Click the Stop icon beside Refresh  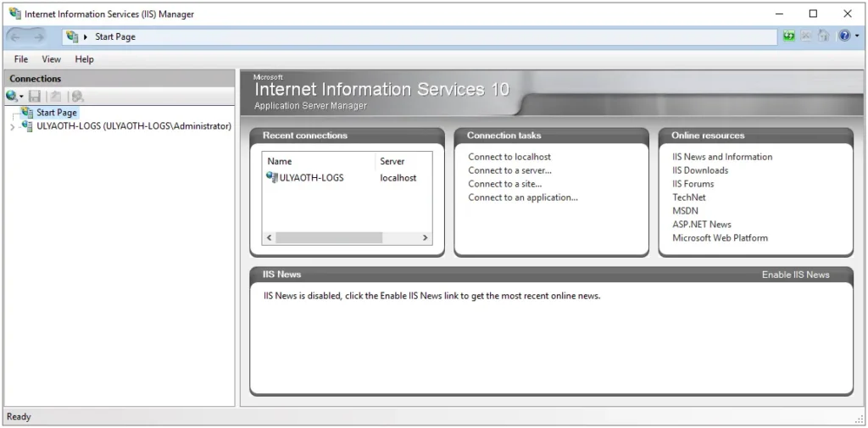806,36
